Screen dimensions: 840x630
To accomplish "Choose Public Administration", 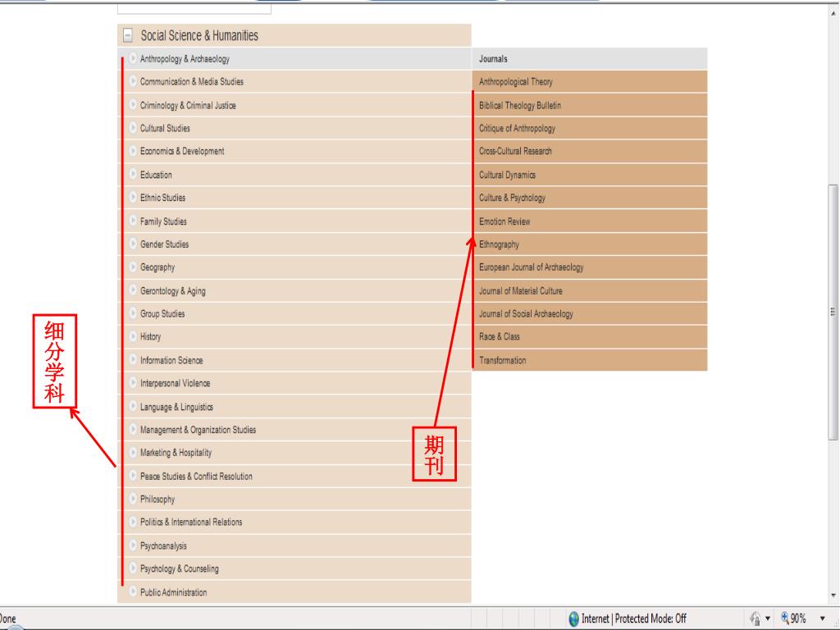I will coord(174,592).
